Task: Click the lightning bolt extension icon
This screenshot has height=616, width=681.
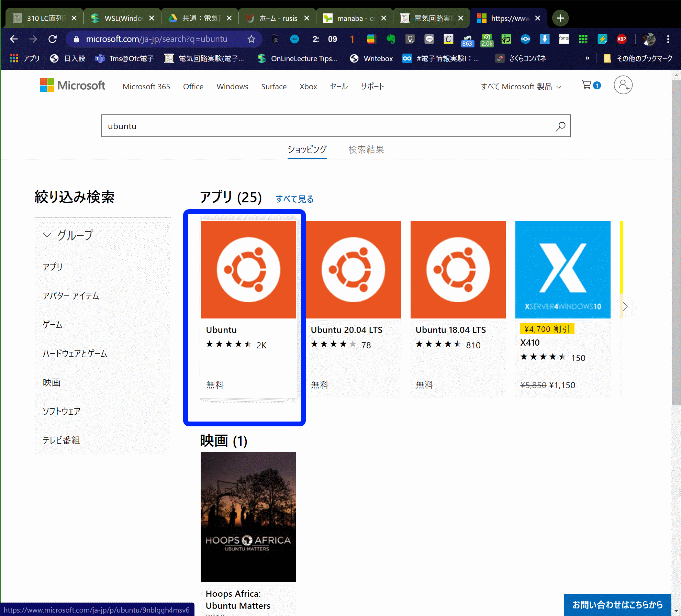Action: pyautogui.click(x=602, y=39)
